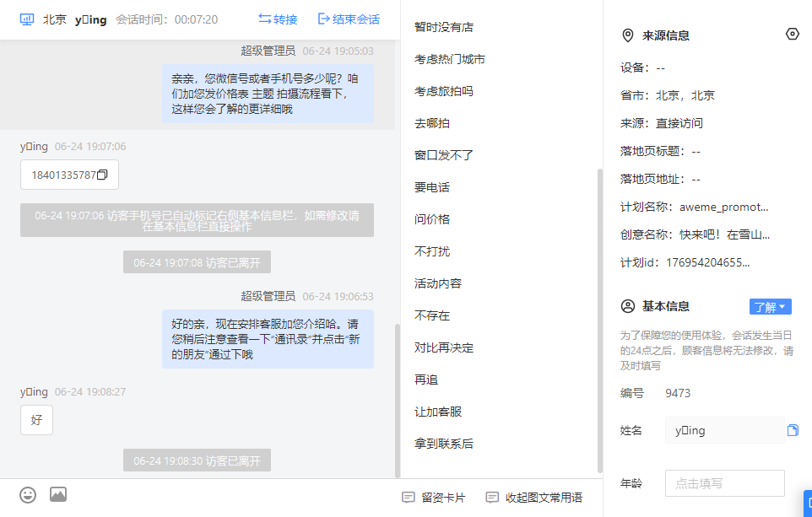The image size is (812, 517).
Task: Click the 来源：直接访问 row
Action: (x=661, y=123)
